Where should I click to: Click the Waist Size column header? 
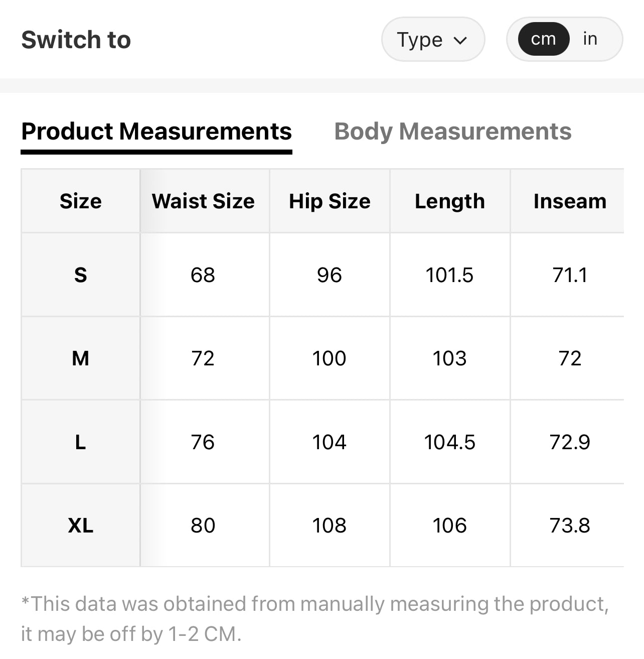203,201
